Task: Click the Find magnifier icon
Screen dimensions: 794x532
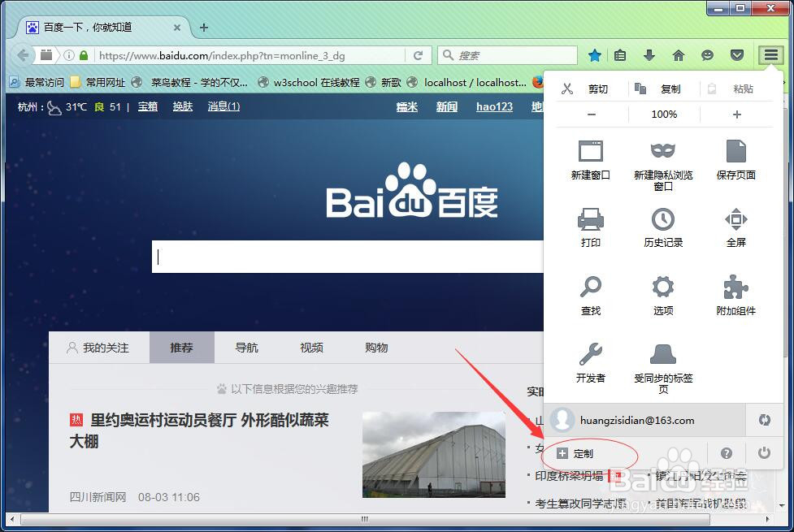Action: tap(591, 296)
